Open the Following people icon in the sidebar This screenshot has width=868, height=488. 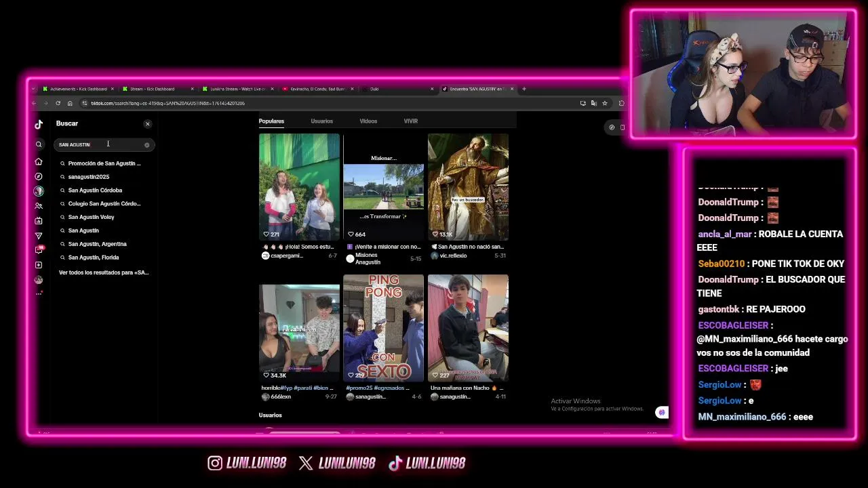click(39, 205)
